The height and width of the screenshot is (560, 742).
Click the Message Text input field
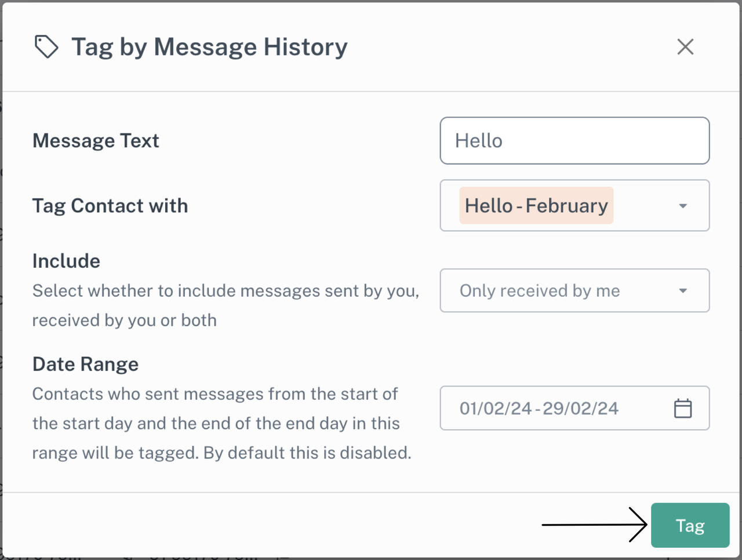[574, 141]
